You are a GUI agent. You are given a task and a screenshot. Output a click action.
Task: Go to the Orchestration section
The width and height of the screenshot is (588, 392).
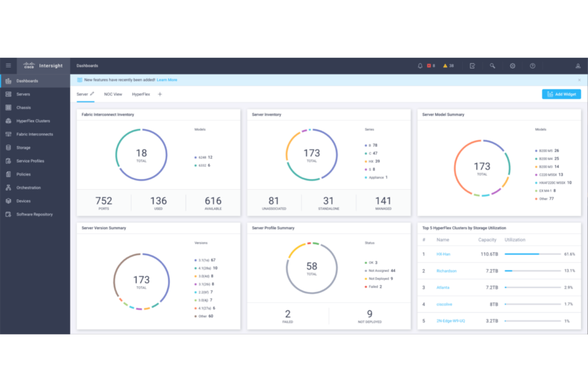point(28,187)
